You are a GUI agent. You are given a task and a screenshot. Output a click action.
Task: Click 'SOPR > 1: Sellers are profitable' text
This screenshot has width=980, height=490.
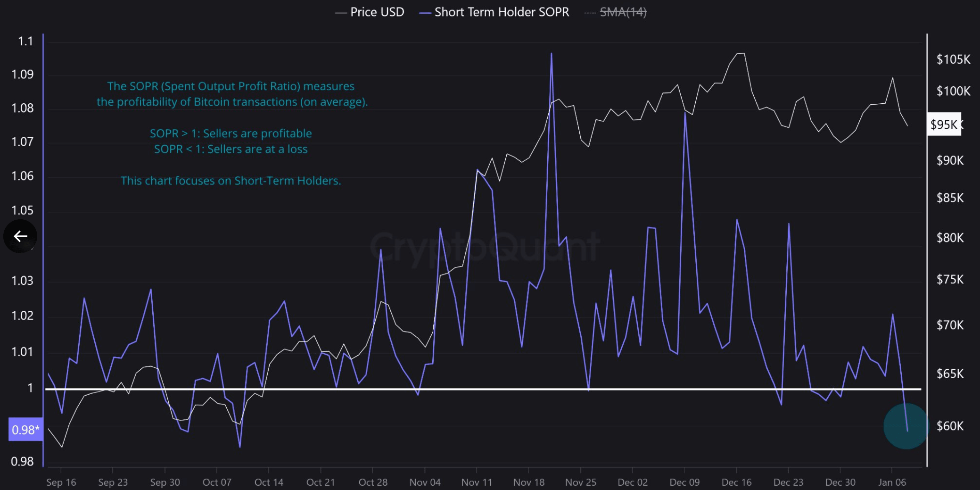click(x=231, y=133)
